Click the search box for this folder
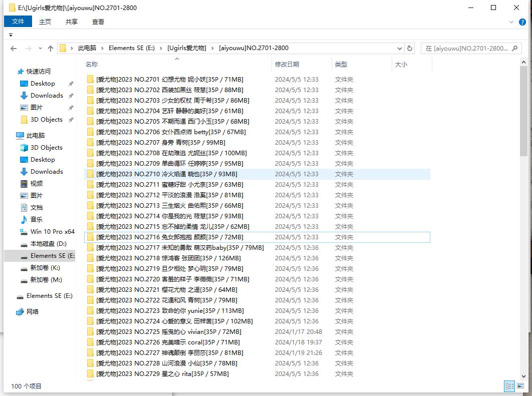 466,49
